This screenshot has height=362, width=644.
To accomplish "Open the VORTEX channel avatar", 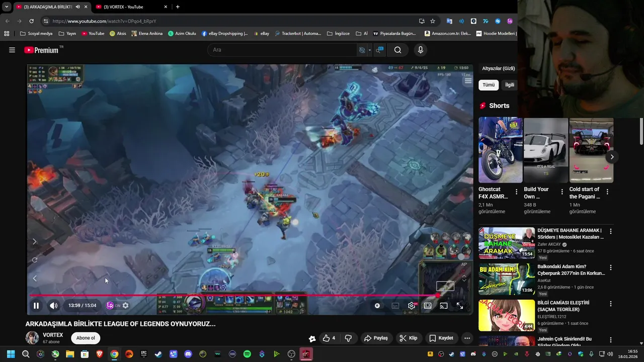I will click(x=32, y=338).
